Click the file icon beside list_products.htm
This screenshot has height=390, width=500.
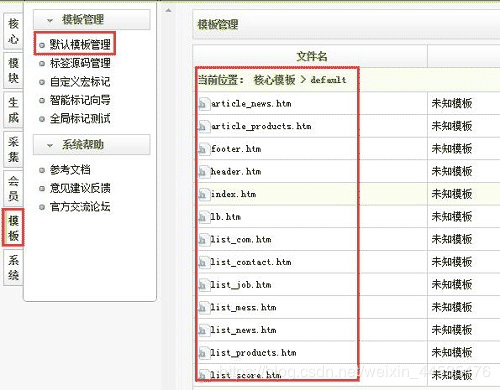[x=203, y=353]
